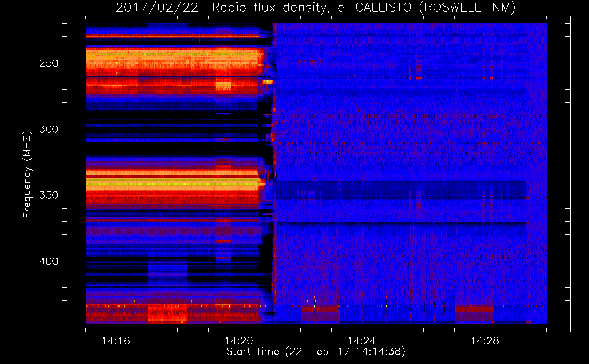Click the 250 frequency tick label
This screenshot has width=589, height=364.
(49, 63)
